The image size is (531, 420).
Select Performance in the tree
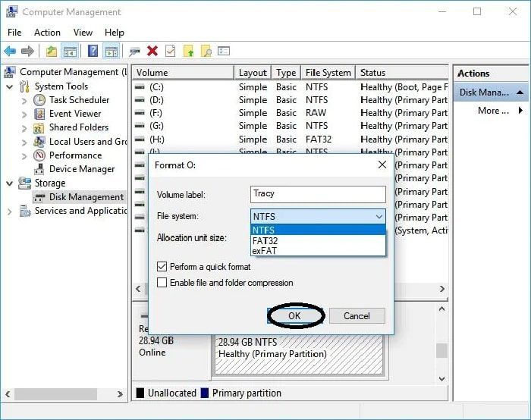(76, 155)
